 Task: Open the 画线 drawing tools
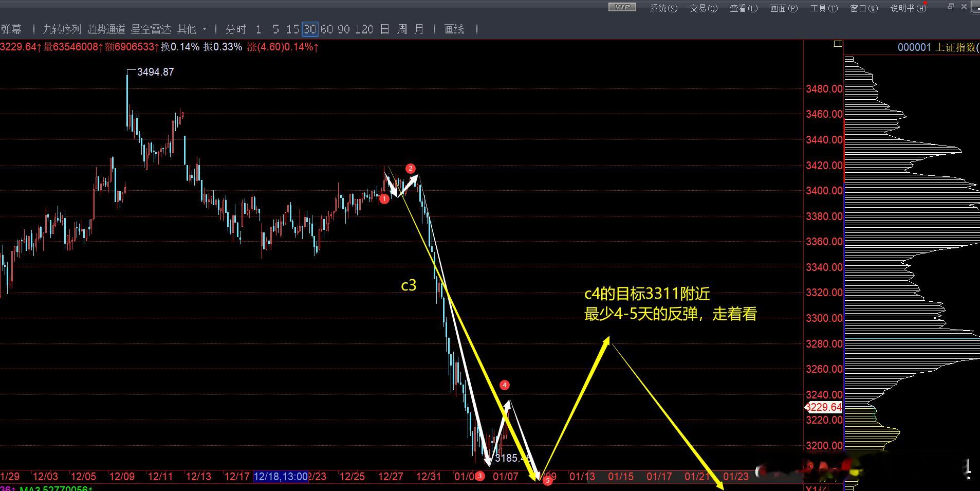coord(454,29)
